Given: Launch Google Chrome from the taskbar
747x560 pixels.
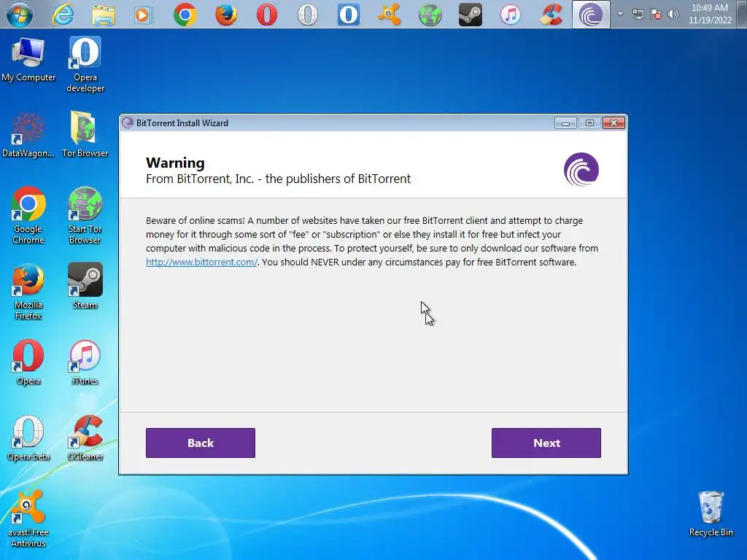Looking at the screenshot, I should [x=185, y=15].
